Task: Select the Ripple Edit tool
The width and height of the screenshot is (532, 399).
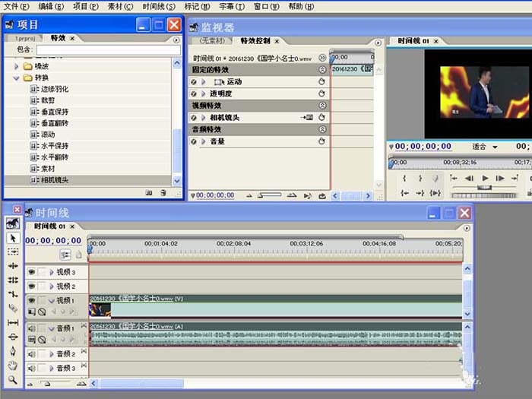Action: pos(13,266)
